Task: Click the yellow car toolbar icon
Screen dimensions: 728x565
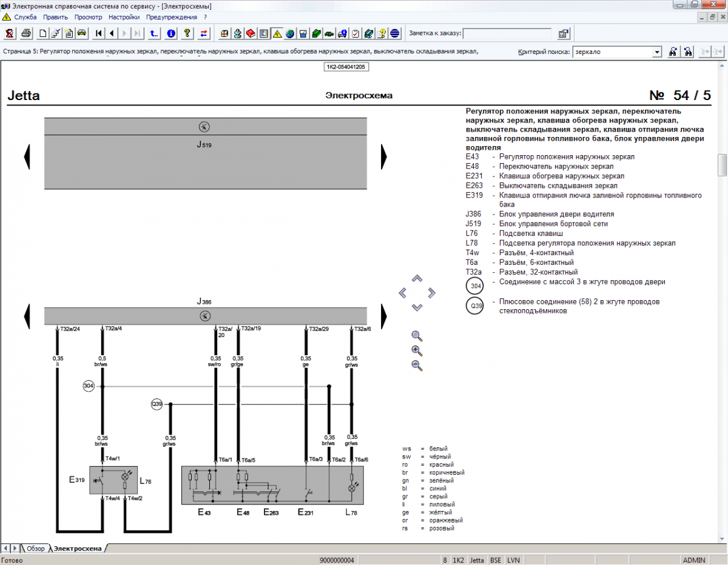Action: [x=81, y=33]
